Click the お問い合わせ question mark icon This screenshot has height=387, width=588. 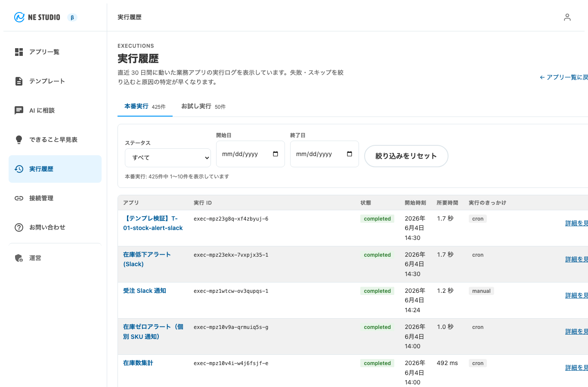pos(19,227)
